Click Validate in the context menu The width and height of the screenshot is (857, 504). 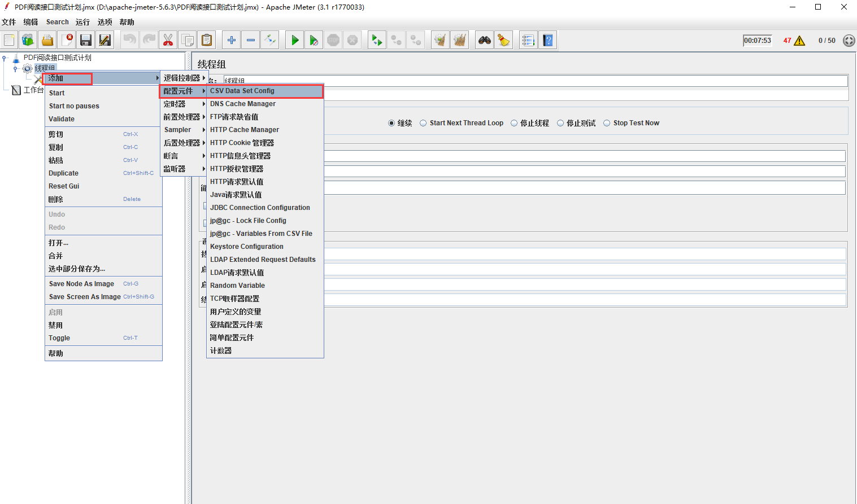[62, 119]
